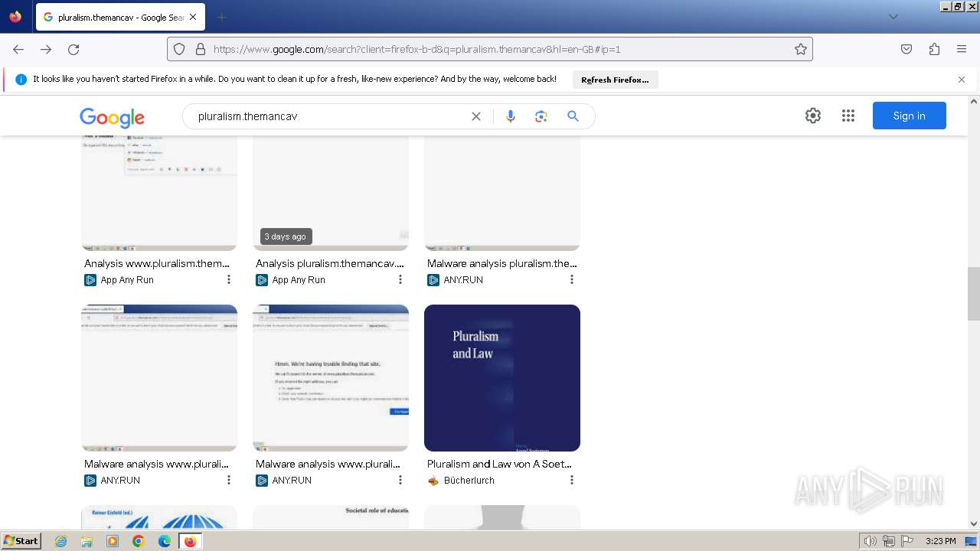The image size is (980, 551).
Task: Submit search with magnifying glass icon
Action: tap(573, 116)
